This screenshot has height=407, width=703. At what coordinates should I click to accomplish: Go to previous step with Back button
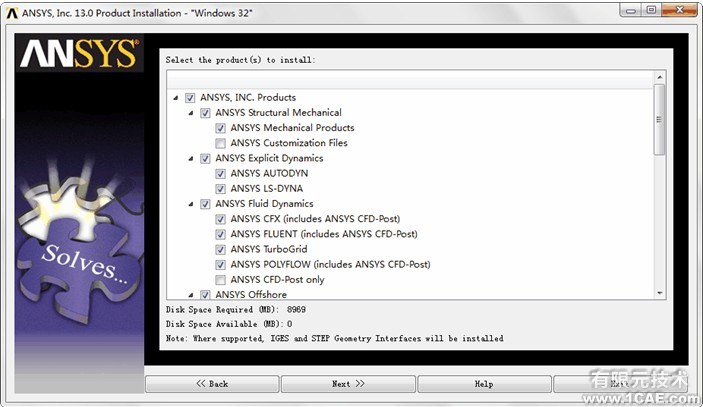pyautogui.click(x=212, y=384)
